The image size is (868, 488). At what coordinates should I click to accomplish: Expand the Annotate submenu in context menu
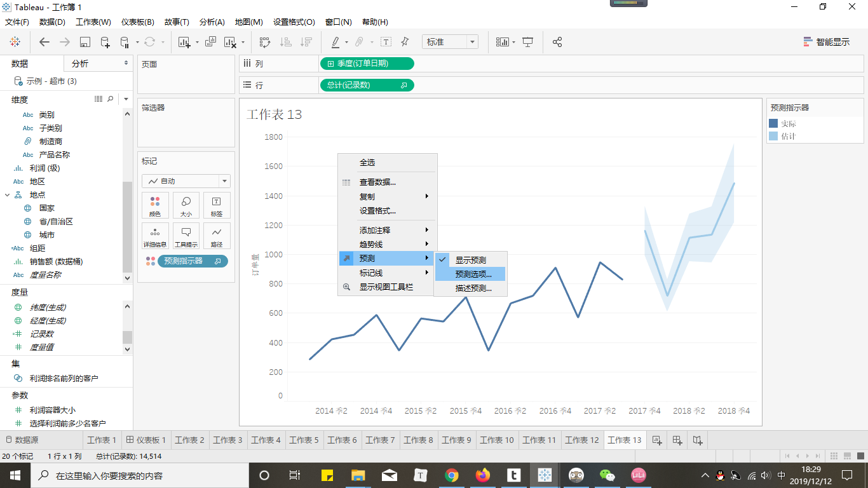[x=388, y=230]
